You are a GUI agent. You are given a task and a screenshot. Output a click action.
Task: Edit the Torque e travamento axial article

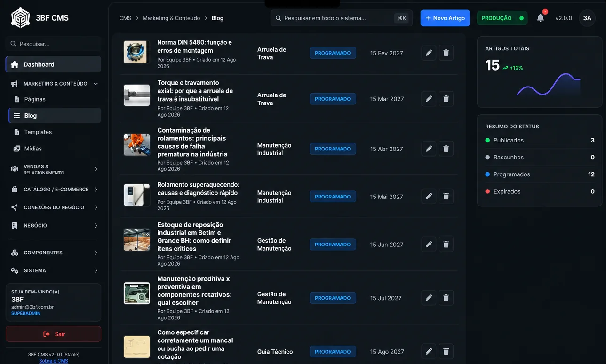click(429, 99)
